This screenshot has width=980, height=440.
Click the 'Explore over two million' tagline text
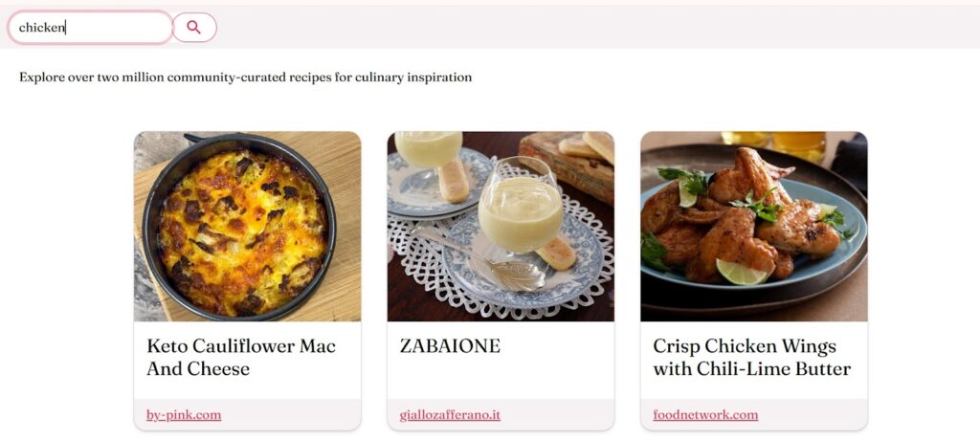point(246,77)
